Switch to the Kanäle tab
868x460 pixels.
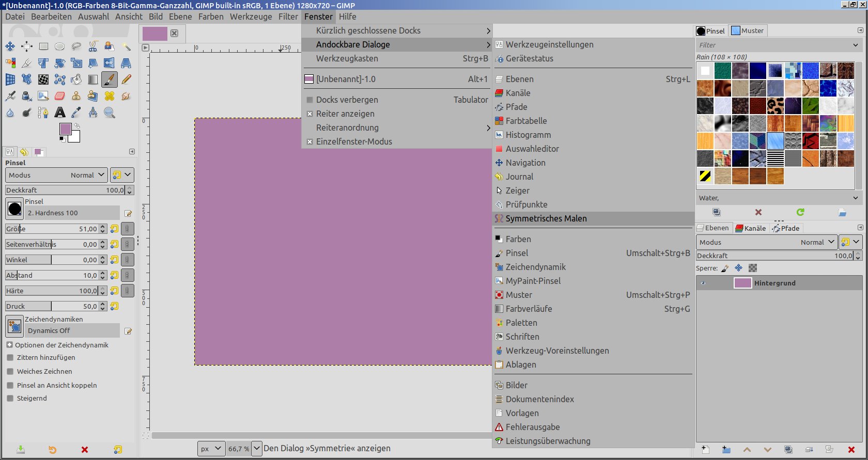(x=751, y=228)
